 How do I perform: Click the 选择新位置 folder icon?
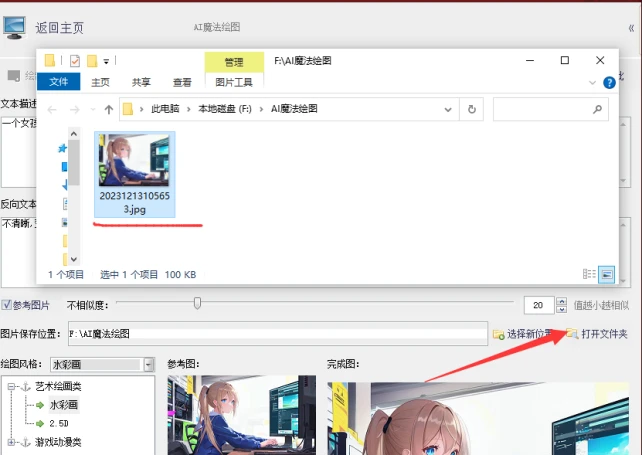pos(498,334)
